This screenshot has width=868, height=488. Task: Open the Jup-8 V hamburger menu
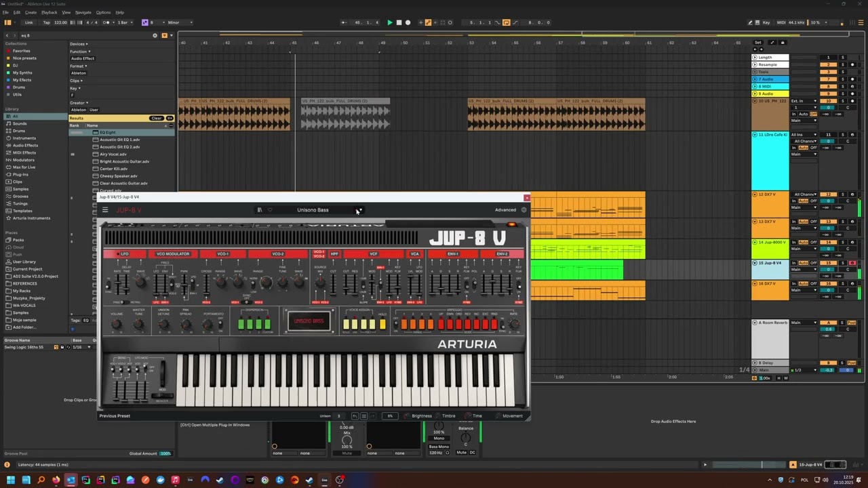(105, 210)
